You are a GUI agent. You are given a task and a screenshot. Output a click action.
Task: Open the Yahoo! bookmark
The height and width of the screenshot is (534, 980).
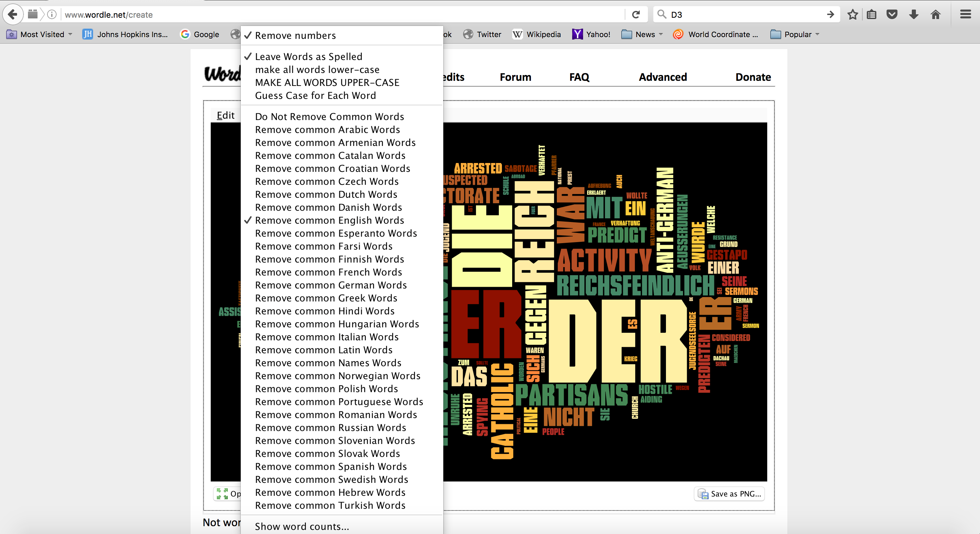pyautogui.click(x=591, y=34)
